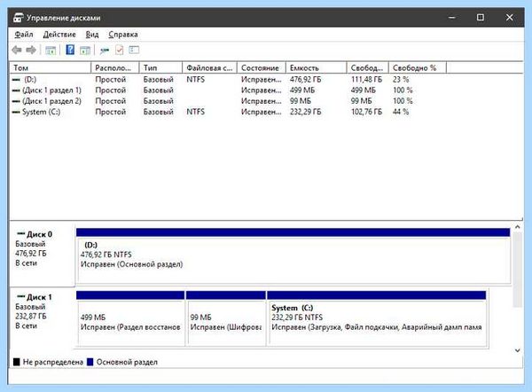Click volume icon of Диск 1 раздел 1

pos(16,90)
